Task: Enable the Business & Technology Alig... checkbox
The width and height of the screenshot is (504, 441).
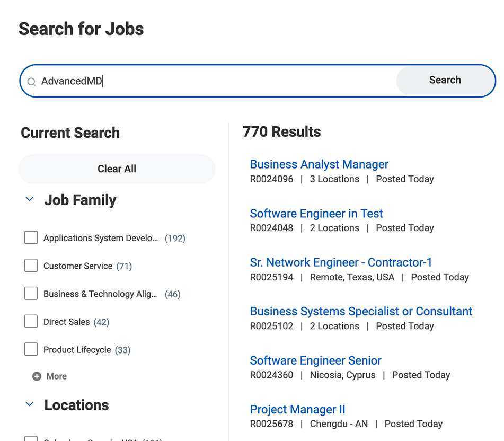Action: (31, 294)
